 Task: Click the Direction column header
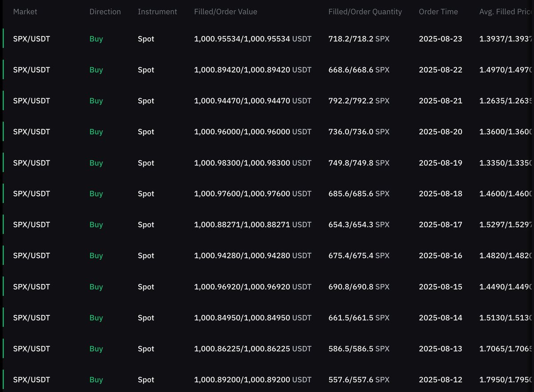pyautogui.click(x=105, y=12)
